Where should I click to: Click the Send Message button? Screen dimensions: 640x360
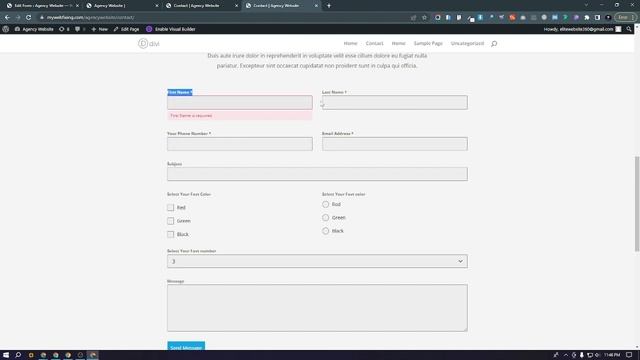(186, 347)
